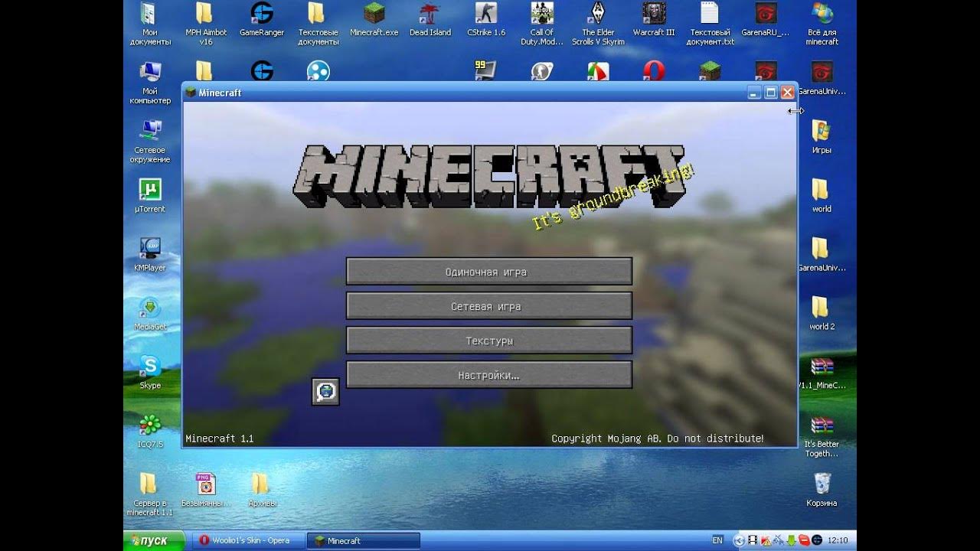
Task: Open the It's Better Togeth... archive
Action: pos(822,436)
